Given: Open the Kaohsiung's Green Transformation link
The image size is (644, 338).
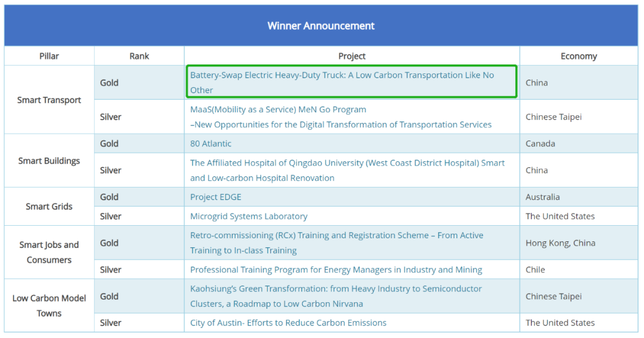Looking at the screenshot, I should 336,289.
